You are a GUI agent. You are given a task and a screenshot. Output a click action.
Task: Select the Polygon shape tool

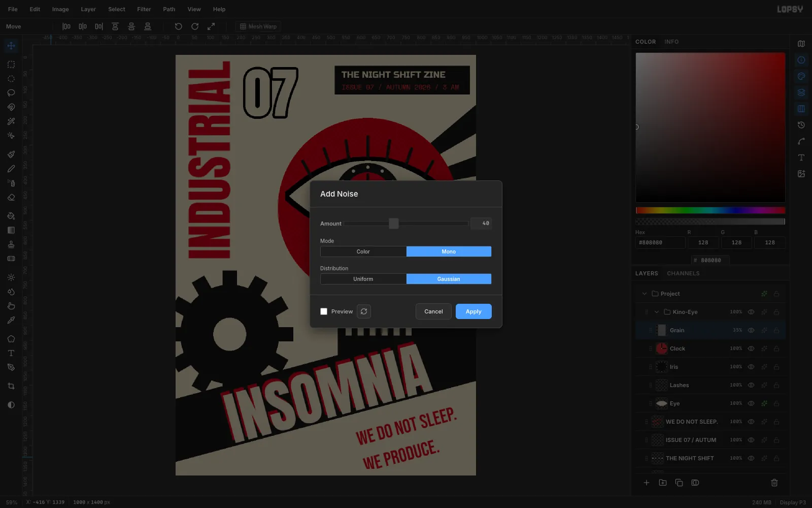pos(11,339)
